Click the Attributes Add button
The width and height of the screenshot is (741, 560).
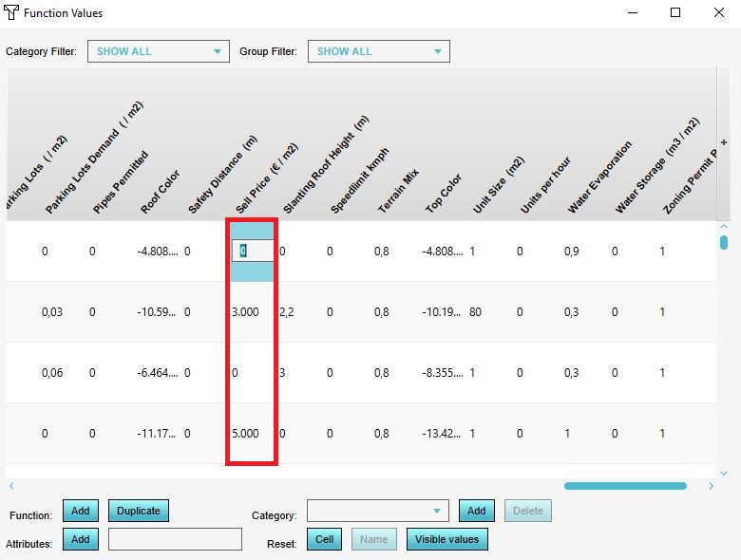[81, 539]
